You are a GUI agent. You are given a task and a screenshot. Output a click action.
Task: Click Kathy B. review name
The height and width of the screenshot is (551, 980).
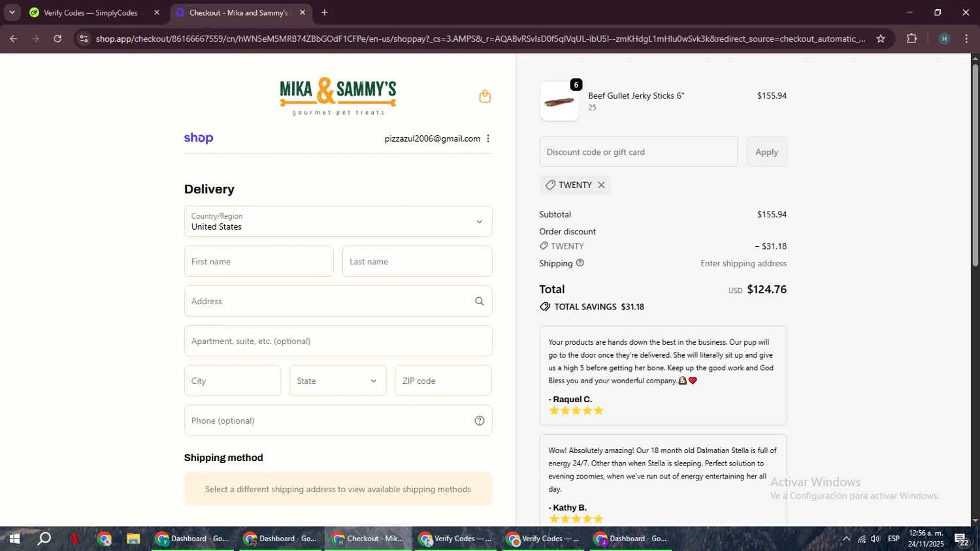pyautogui.click(x=568, y=507)
